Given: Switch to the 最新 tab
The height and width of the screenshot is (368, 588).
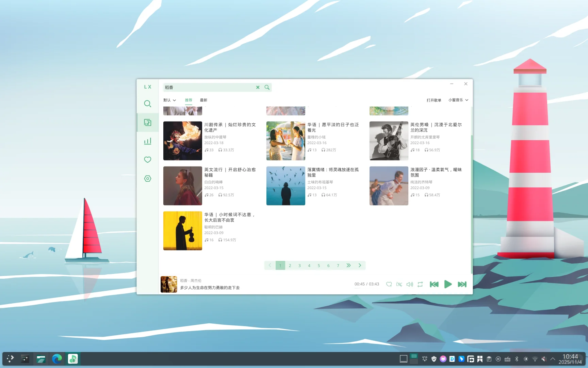Looking at the screenshot, I should pyautogui.click(x=203, y=100).
